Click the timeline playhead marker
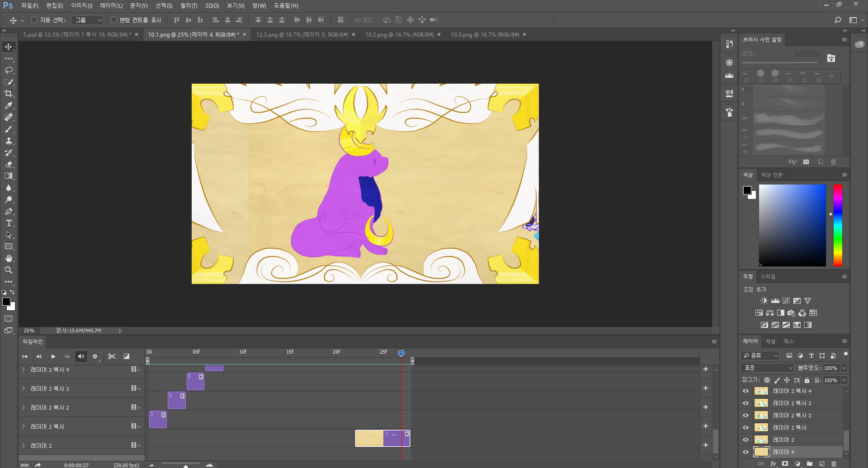This screenshot has width=868, height=468. pos(401,353)
